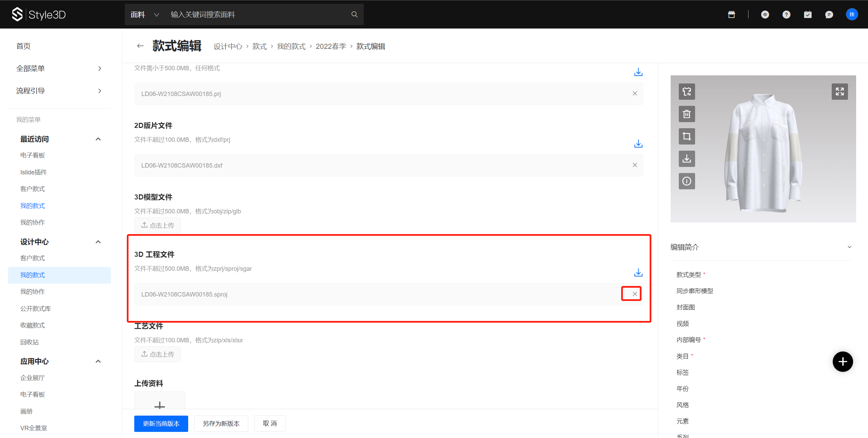Click the info icon on preview panel
868x438 pixels.
[x=687, y=181]
